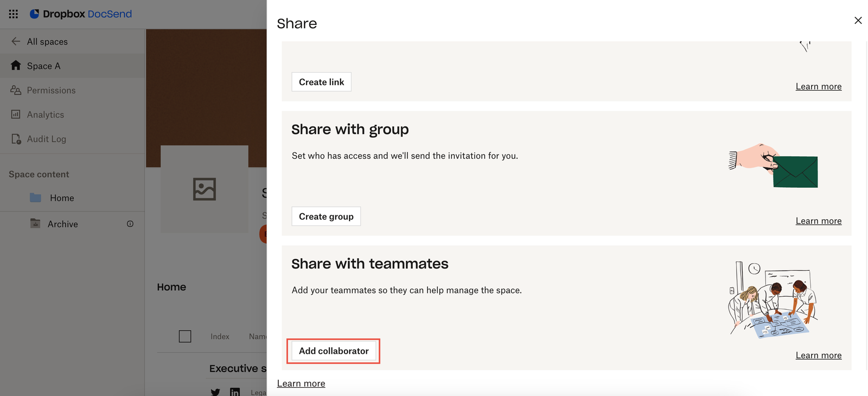The width and height of the screenshot is (868, 396).
Task: Select the Space A item in the sidebar
Action: [43, 65]
